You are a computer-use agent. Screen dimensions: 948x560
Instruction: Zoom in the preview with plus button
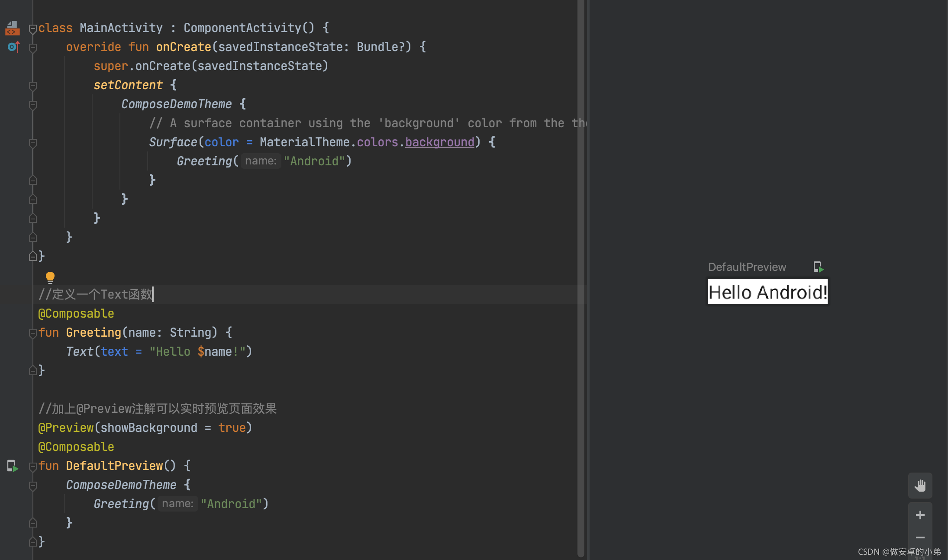(x=920, y=515)
